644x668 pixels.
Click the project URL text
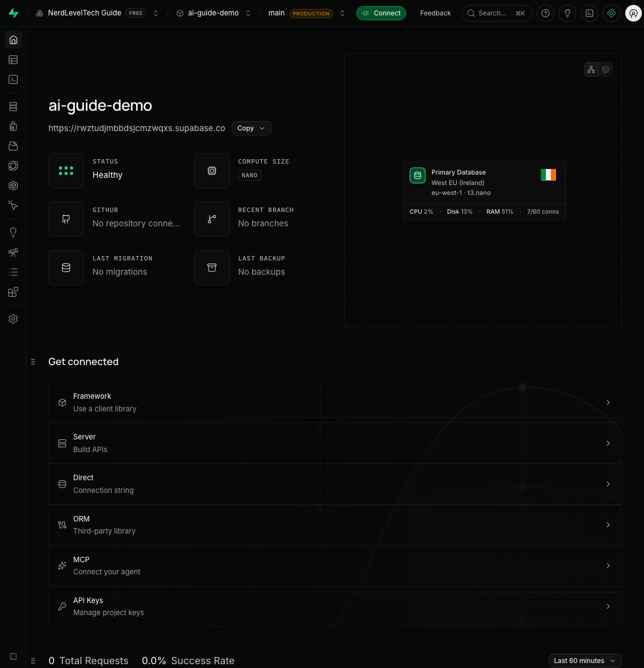(x=137, y=128)
